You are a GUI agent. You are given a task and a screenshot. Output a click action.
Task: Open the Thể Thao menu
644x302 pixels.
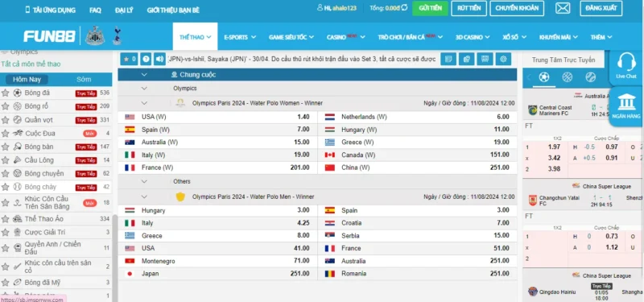[x=195, y=36]
